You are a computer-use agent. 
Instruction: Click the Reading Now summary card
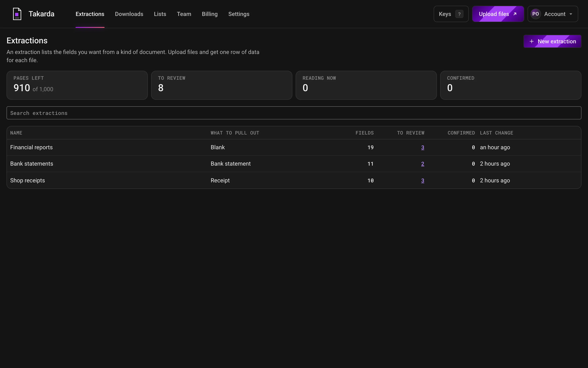click(366, 85)
